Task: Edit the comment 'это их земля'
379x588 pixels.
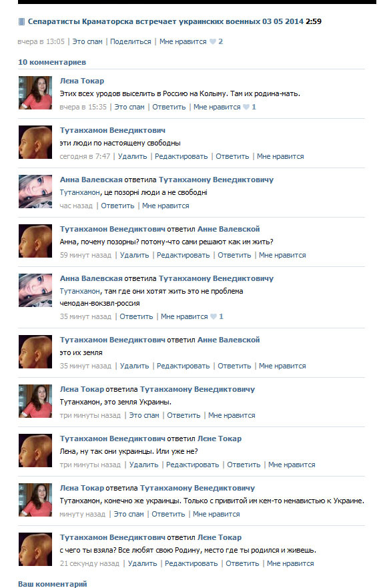Action: pos(183,366)
